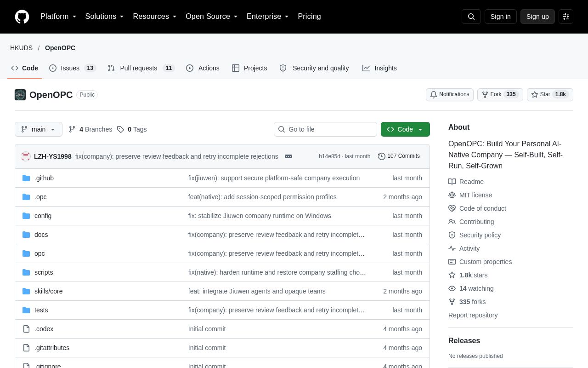
Task: Open the Resources dropdown menu
Action: 155,17
